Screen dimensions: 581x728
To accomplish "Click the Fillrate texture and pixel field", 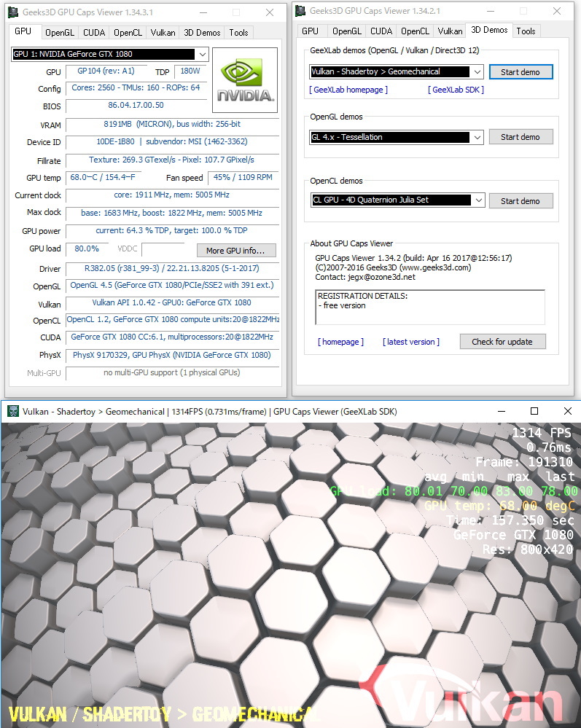I will click(172, 160).
